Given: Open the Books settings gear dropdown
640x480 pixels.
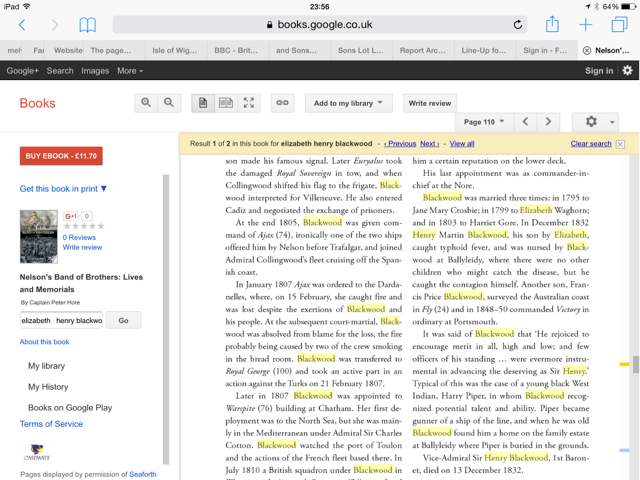Looking at the screenshot, I should [596, 122].
